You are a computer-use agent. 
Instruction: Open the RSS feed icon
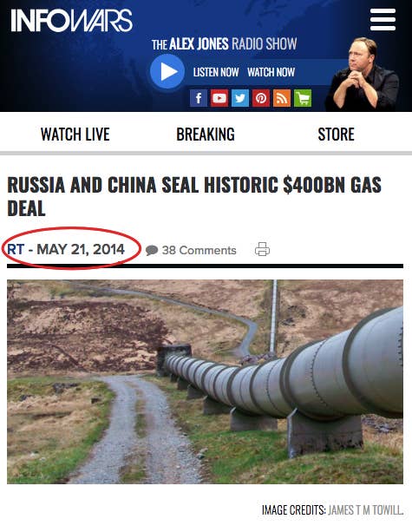click(x=282, y=98)
